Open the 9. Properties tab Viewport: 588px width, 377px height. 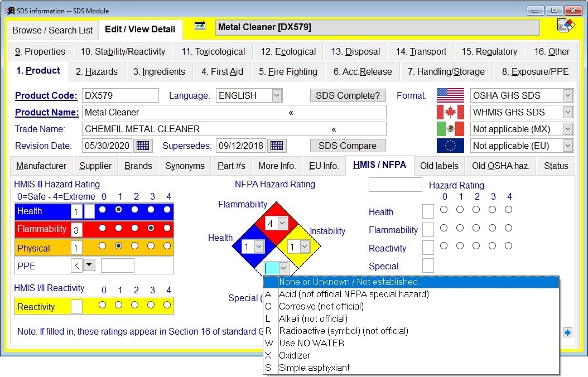40,51
